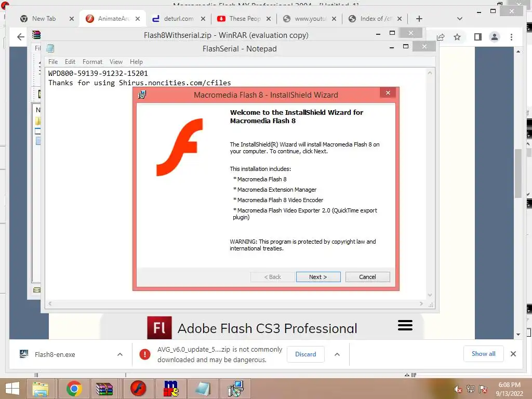Switch to the 'Index of /c' tab

[x=376, y=19]
